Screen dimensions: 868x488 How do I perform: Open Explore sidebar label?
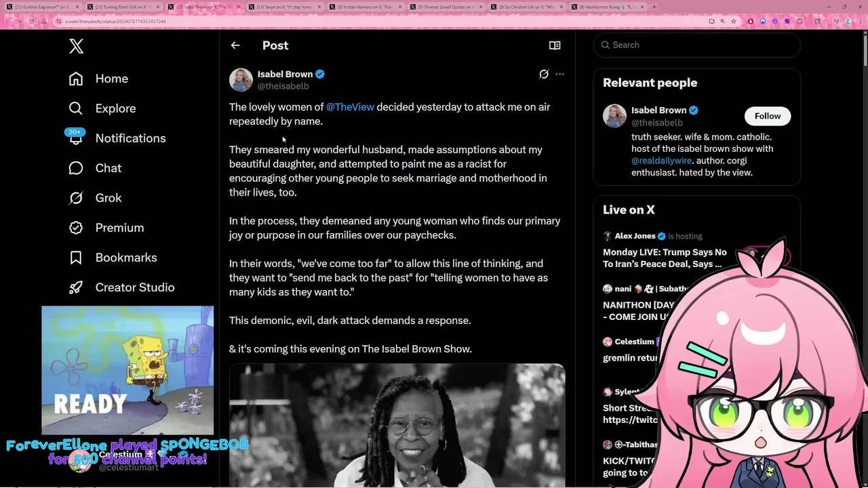pos(115,108)
